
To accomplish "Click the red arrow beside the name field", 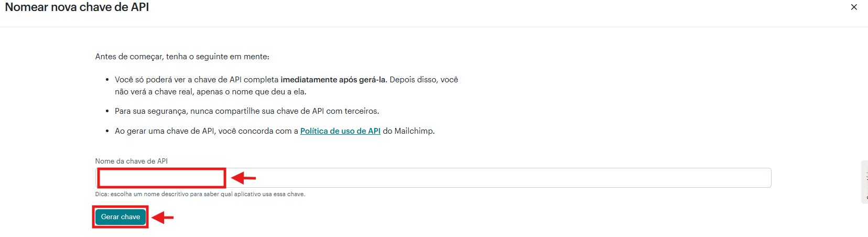I will pyautogui.click(x=244, y=178).
